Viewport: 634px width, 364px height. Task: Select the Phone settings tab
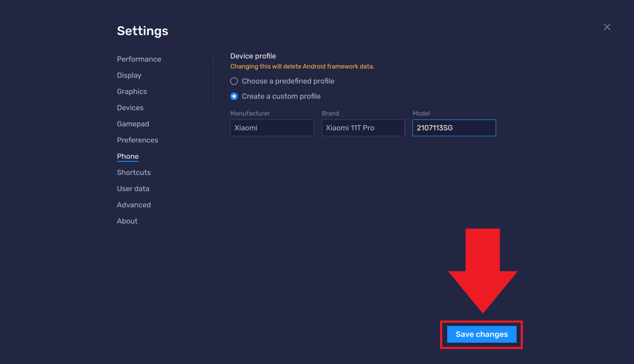[127, 156]
